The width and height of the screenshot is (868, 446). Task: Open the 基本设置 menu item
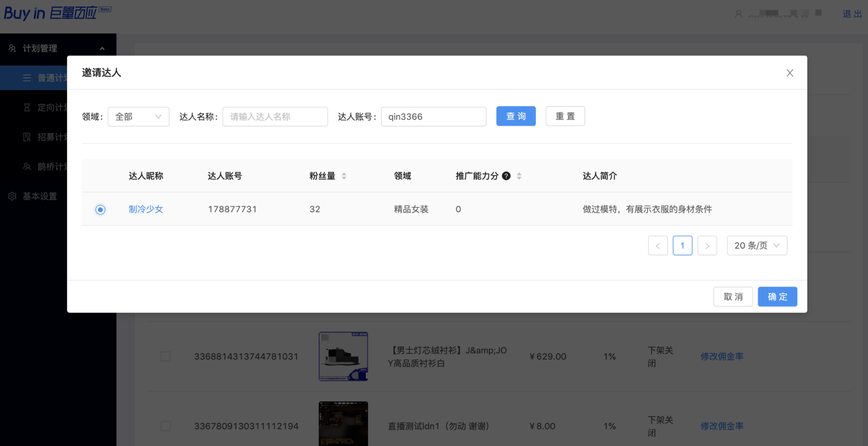tap(40, 196)
